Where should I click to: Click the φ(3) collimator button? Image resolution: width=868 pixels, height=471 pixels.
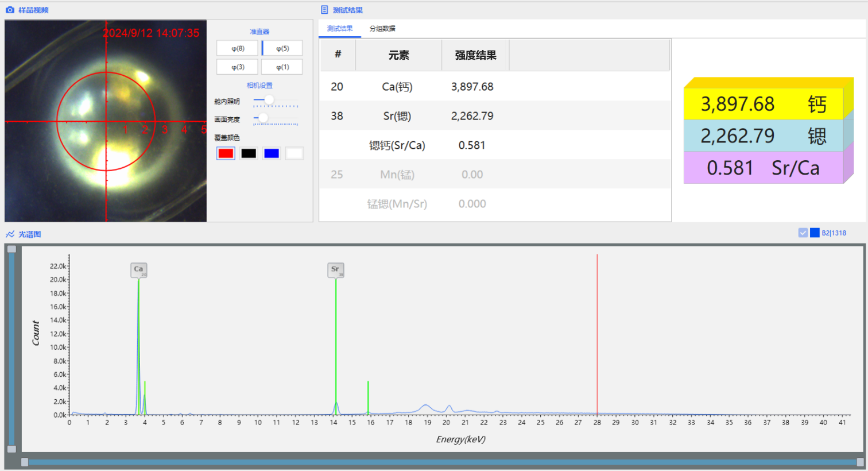pos(237,67)
